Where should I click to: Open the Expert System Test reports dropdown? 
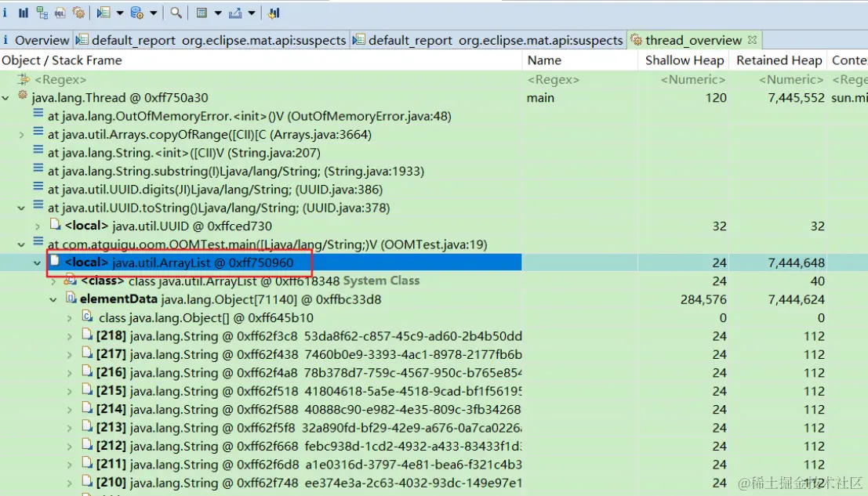pos(119,13)
